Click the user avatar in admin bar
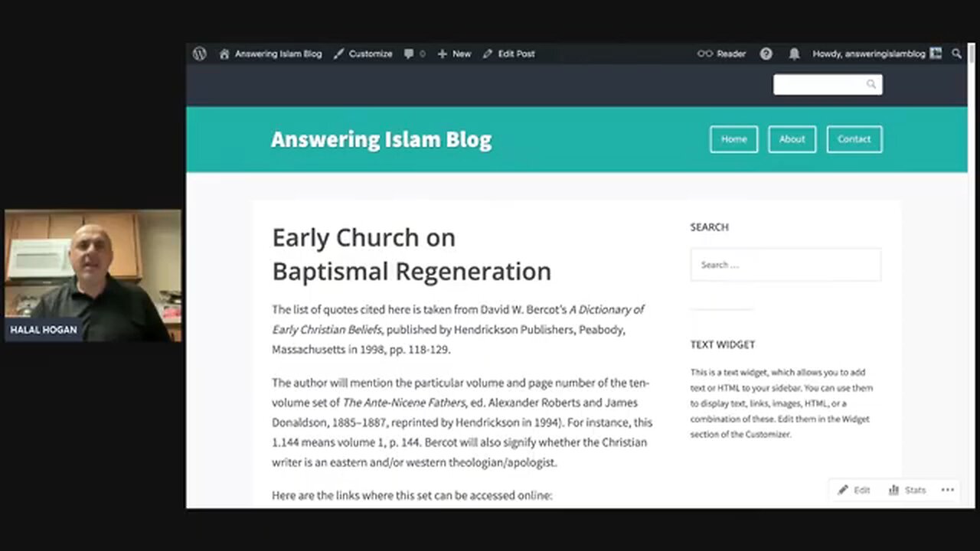This screenshot has height=551, width=980. pyautogui.click(x=936, y=54)
